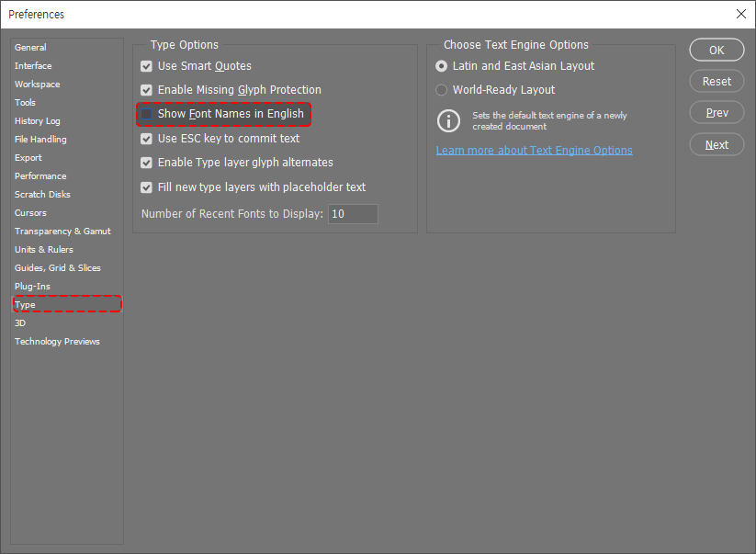Confirm preferences with OK button
This screenshot has height=554, width=756.
(x=717, y=51)
